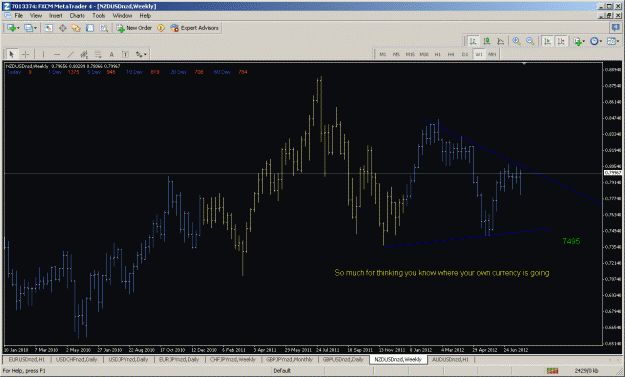Open the Help menu
Image resolution: width=625 pixels, height=377 pixels.
[x=145, y=16]
